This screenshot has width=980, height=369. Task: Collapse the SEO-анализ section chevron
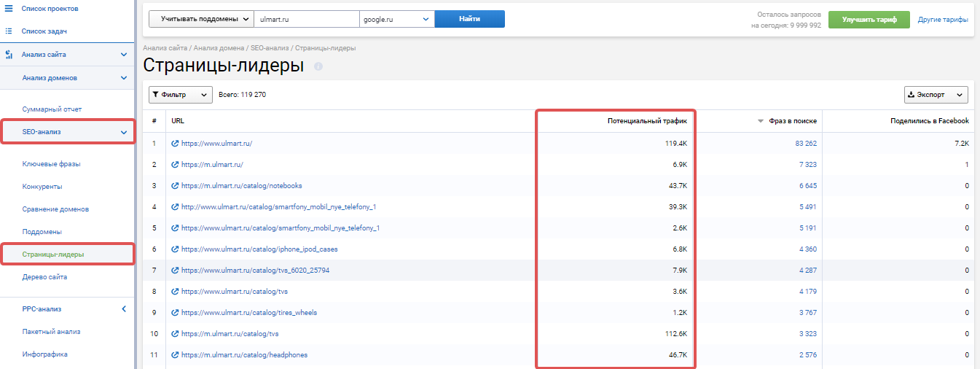(124, 132)
